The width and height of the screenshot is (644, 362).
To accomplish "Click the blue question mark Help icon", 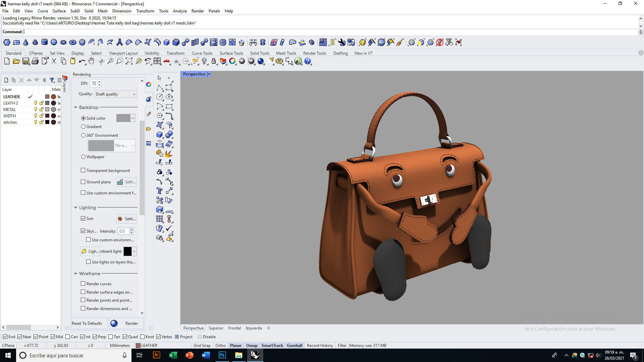I will (308, 61).
